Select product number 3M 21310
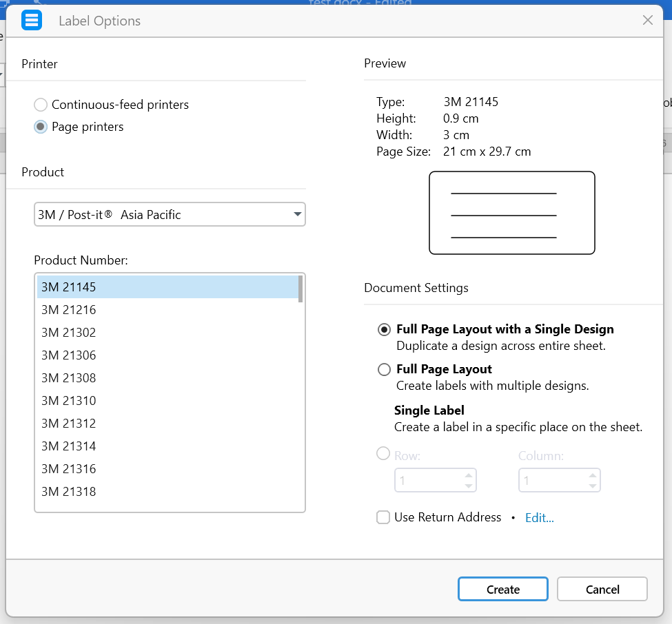 coord(167,400)
